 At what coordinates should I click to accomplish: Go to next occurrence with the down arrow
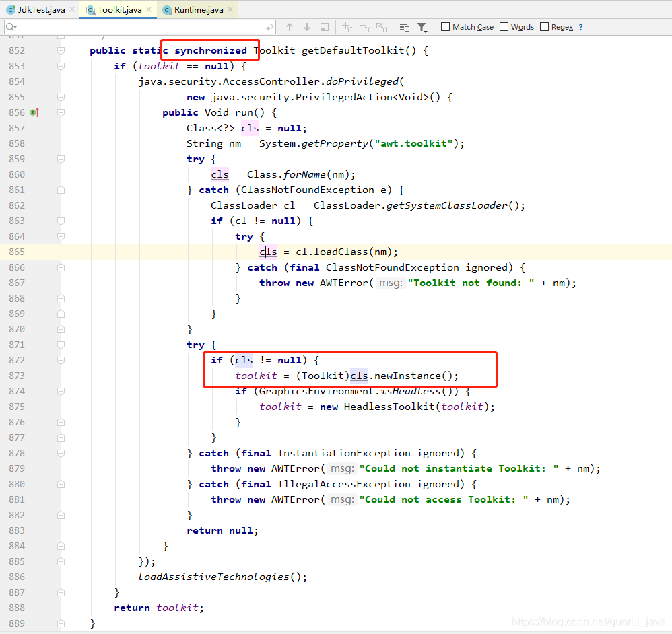307,27
